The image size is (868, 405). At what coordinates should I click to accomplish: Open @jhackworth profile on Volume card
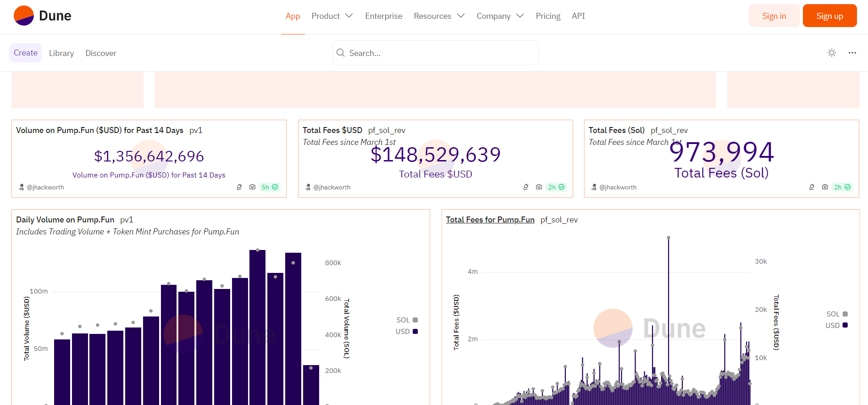pyautogui.click(x=45, y=187)
